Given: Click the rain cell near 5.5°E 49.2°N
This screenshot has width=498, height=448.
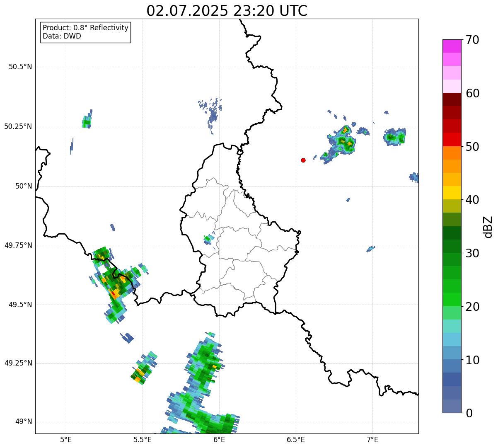Looking at the screenshot, I should point(144,368).
